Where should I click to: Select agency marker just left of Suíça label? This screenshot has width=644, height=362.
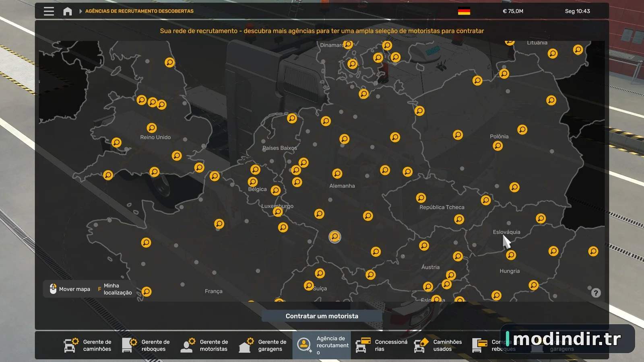coord(309,286)
